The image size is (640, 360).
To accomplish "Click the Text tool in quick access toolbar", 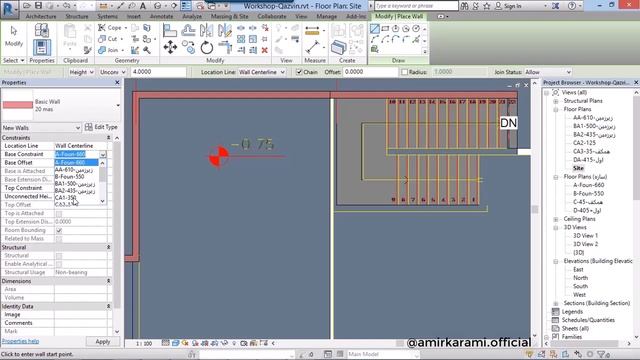I will [143, 6].
